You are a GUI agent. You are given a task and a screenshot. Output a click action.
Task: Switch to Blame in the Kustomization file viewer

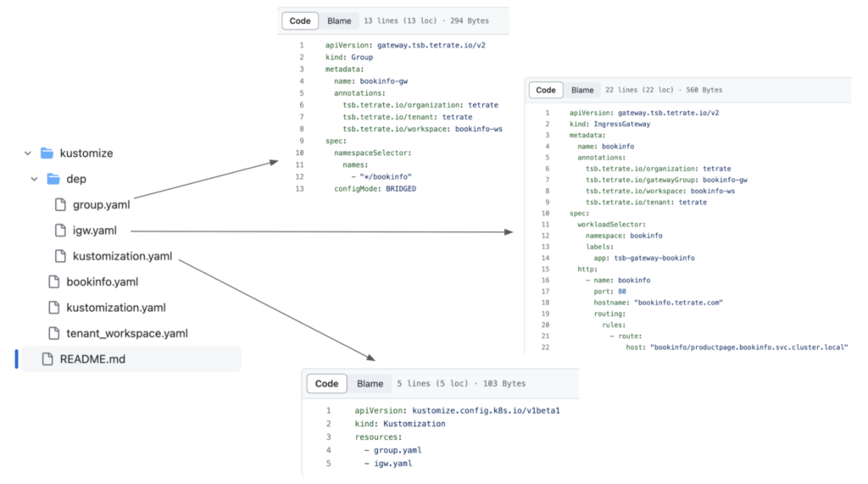[x=370, y=383]
